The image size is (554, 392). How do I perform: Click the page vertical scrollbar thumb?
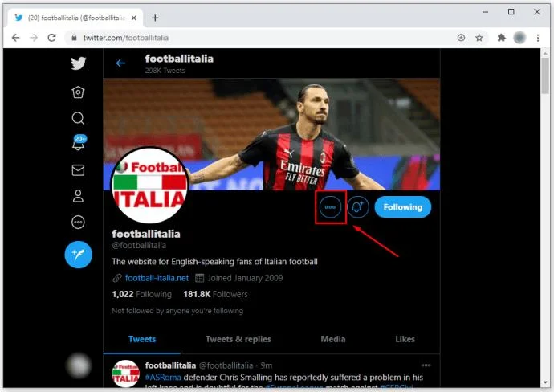click(x=545, y=76)
